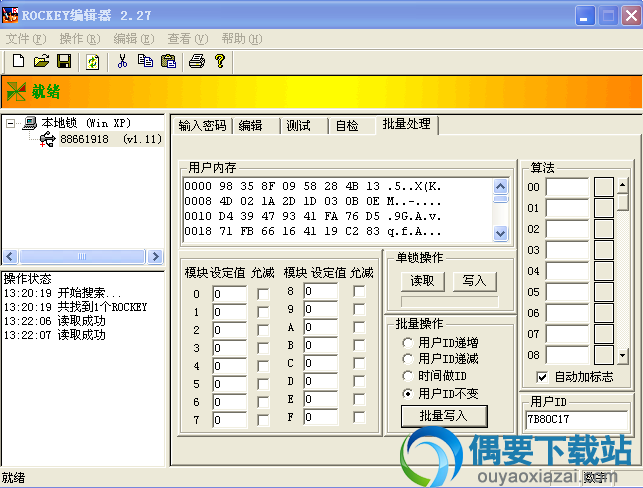The width and height of the screenshot is (643, 488).
Task: Click the New file toolbar icon
Action: pyautogui.click(x=18, y=61)
